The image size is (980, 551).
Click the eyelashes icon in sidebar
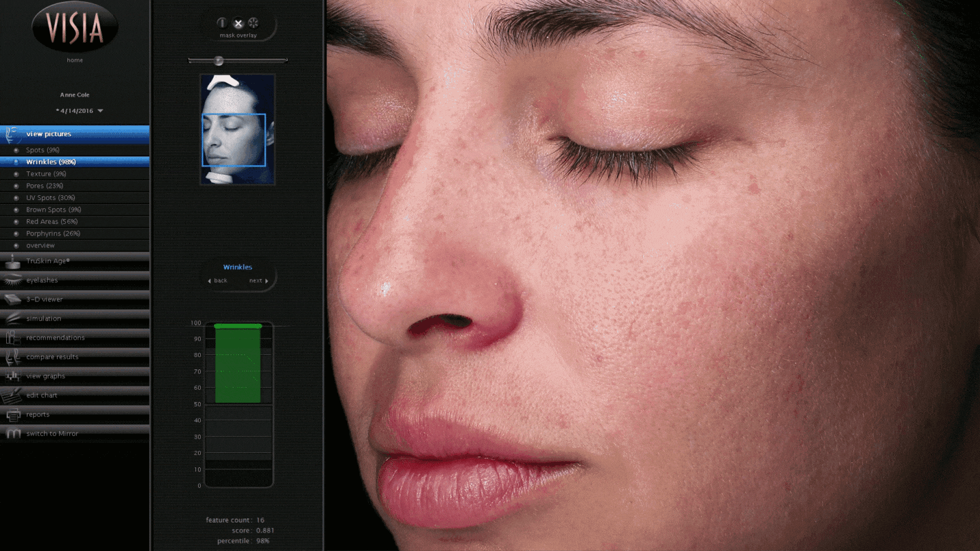[12, 280]
